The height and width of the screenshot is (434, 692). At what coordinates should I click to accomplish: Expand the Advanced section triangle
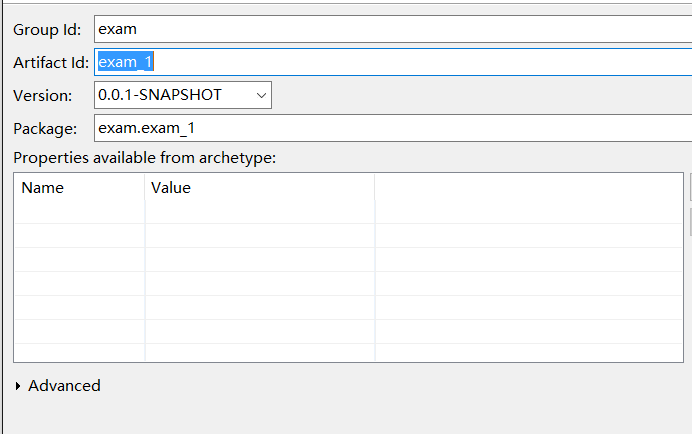click(x=19, y=386)
